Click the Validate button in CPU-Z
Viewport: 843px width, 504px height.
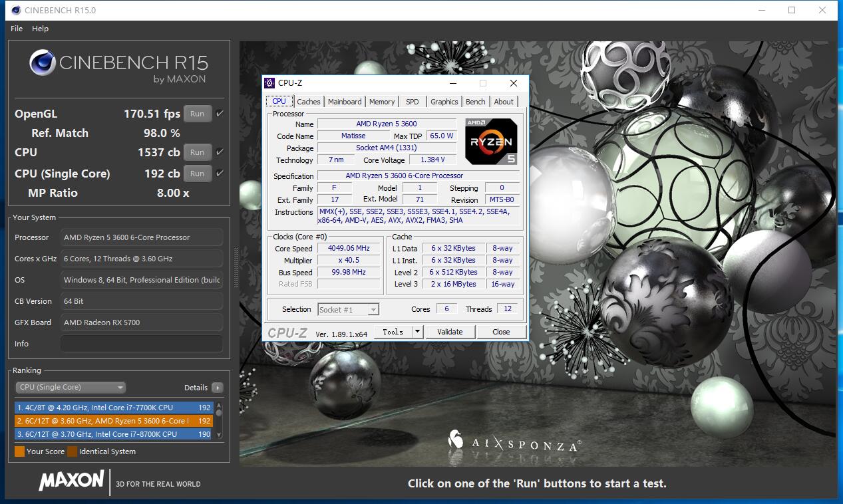point(450,332)
